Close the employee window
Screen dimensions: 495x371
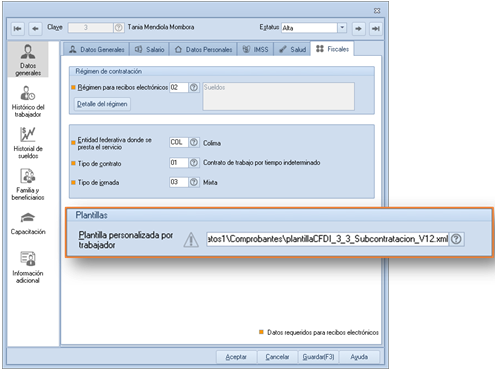377,11
